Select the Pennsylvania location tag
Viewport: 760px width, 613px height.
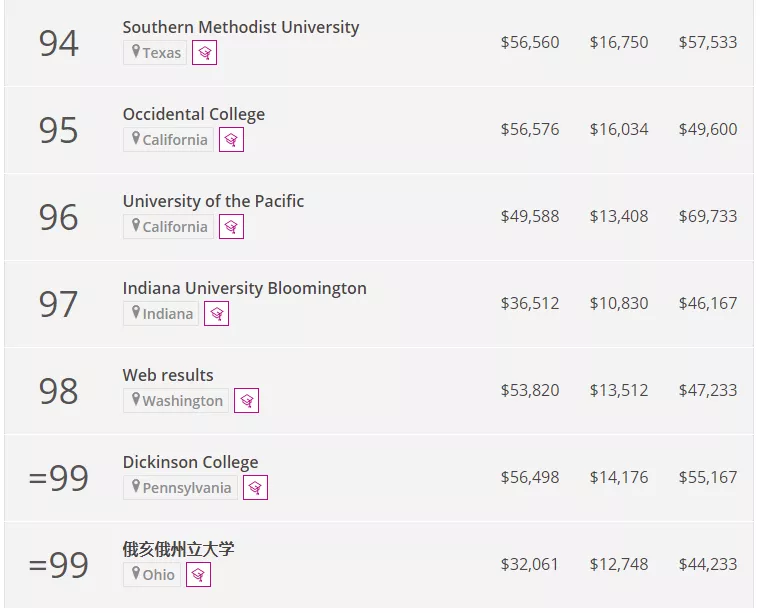click(180, 488)
